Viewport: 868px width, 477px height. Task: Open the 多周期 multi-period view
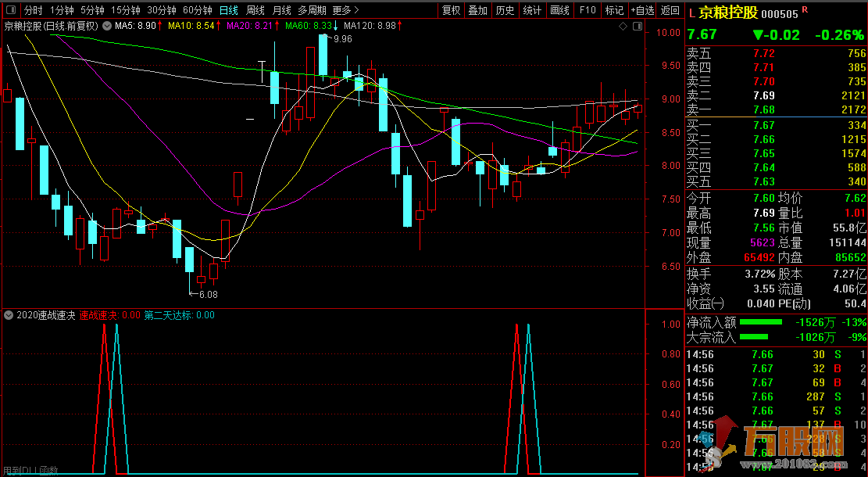click(312, 10)
